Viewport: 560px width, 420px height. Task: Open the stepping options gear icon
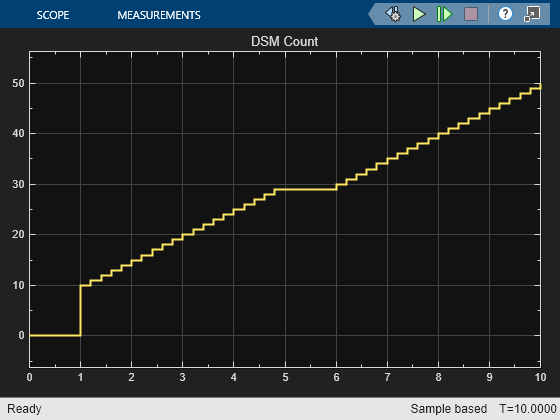pyautogui.click(x=393, y=14)
